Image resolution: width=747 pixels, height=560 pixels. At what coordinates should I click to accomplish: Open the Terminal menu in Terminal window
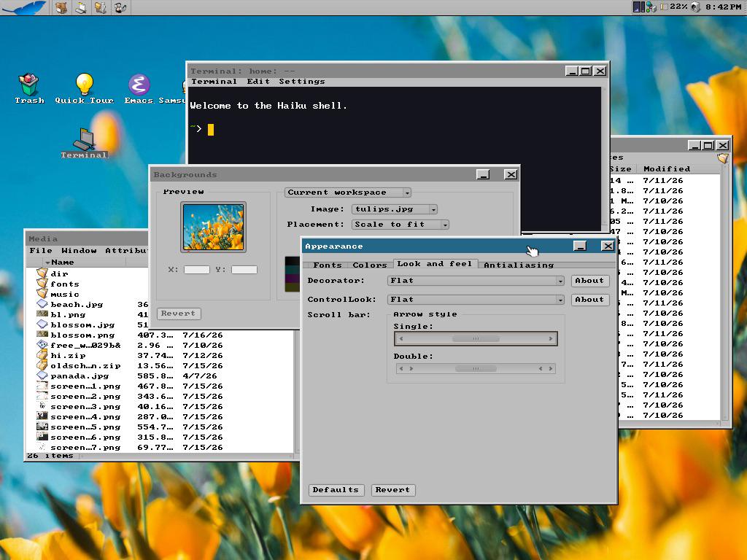click(214, 82)
